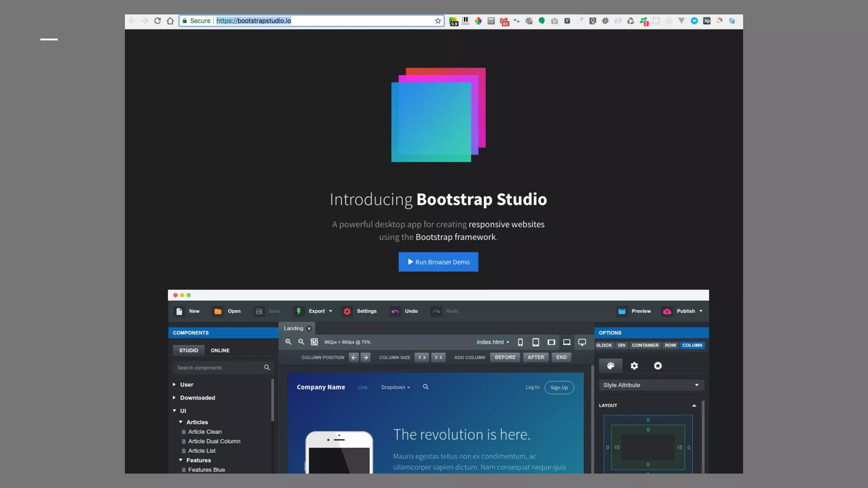Switch to tablet landscape preview icon
This screenshot has height=488, width=868.
tap(551, 342)
